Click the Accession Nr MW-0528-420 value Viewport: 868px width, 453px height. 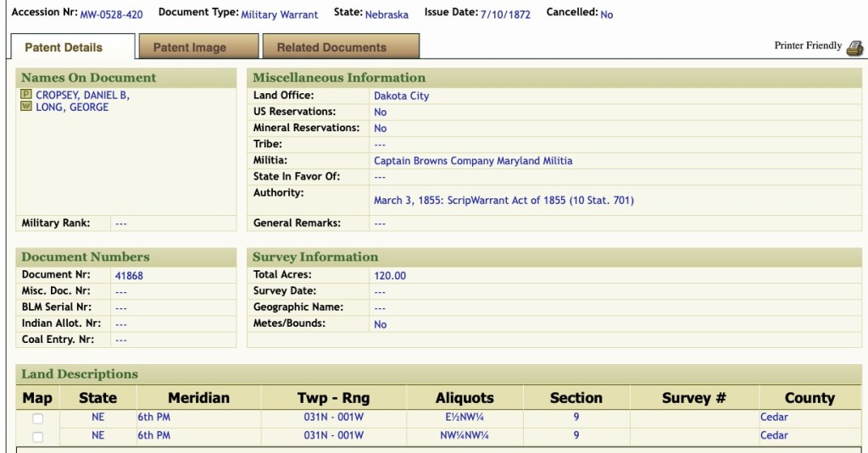pyautogui.click(x=111, y=14)
